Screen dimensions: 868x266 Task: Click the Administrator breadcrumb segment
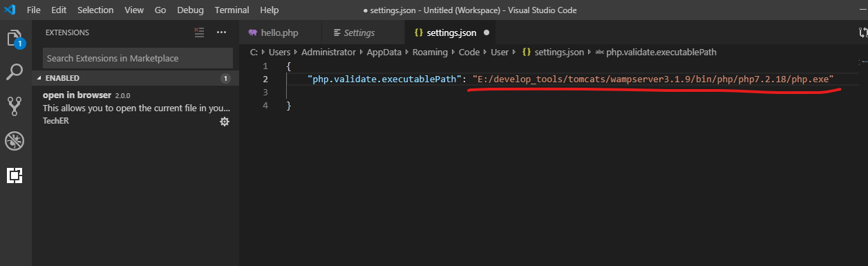coord(329,52)
